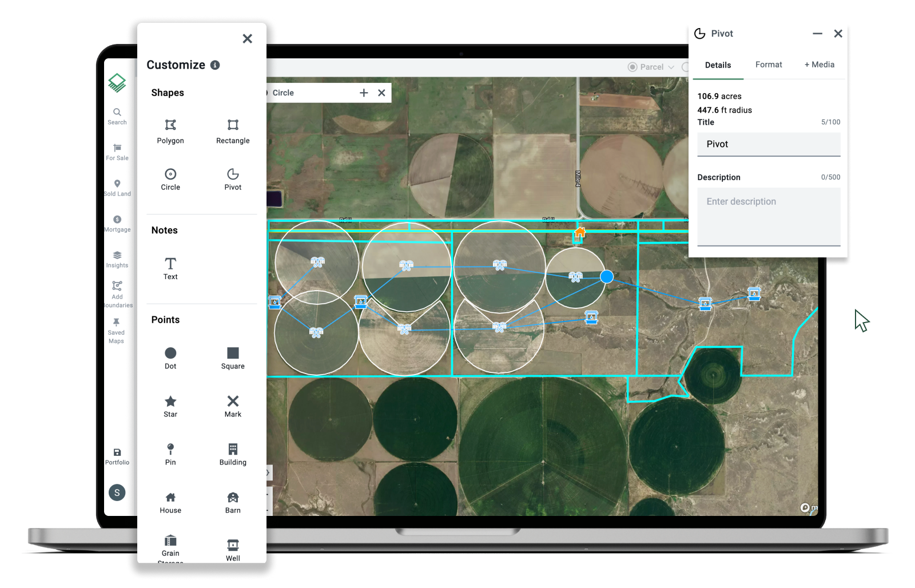Screen dimensions: 915x588
Task: Open the Insights sidebar section
Action: (x=117, y=259)
